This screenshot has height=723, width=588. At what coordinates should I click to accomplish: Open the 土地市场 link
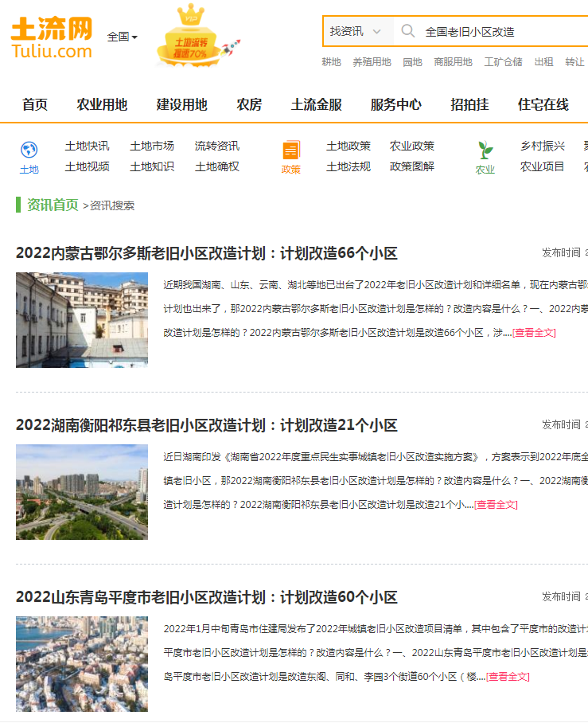click(x=152, y=147)
